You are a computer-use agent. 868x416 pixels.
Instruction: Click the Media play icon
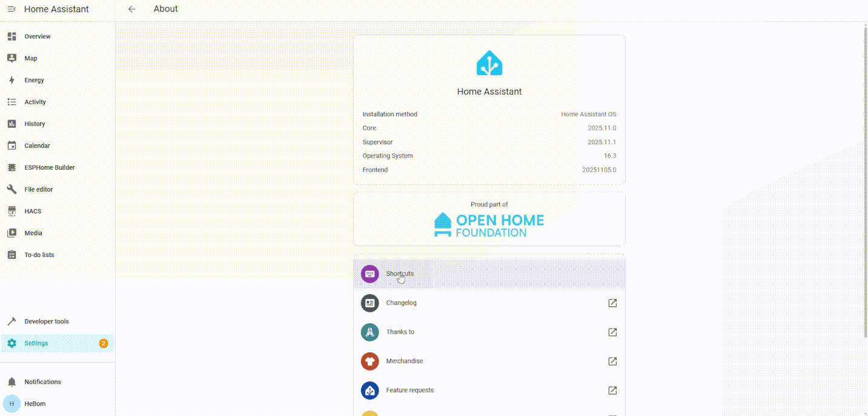[x=12, y=233]
